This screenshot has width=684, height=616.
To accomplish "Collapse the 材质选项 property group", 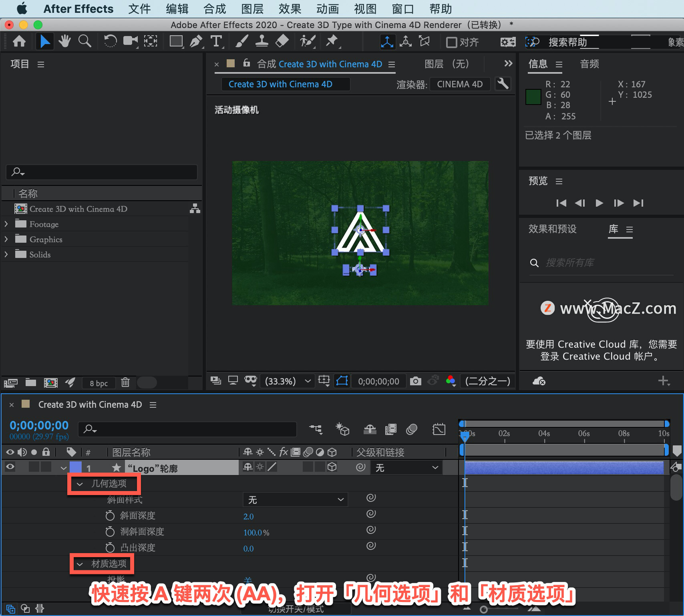I will pyautogui.click(x=80, y=564).
